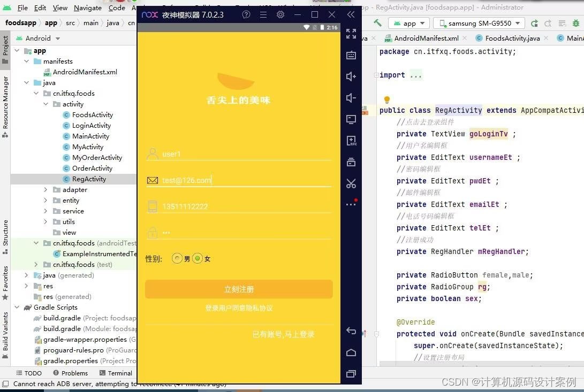Click the lightbulb intention icon in editor

[387, 100]
